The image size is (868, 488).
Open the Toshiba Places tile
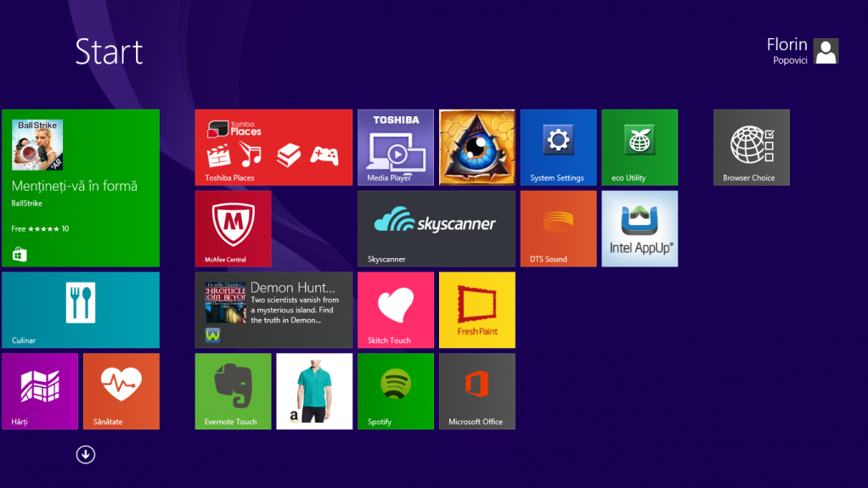click(273, 147)
